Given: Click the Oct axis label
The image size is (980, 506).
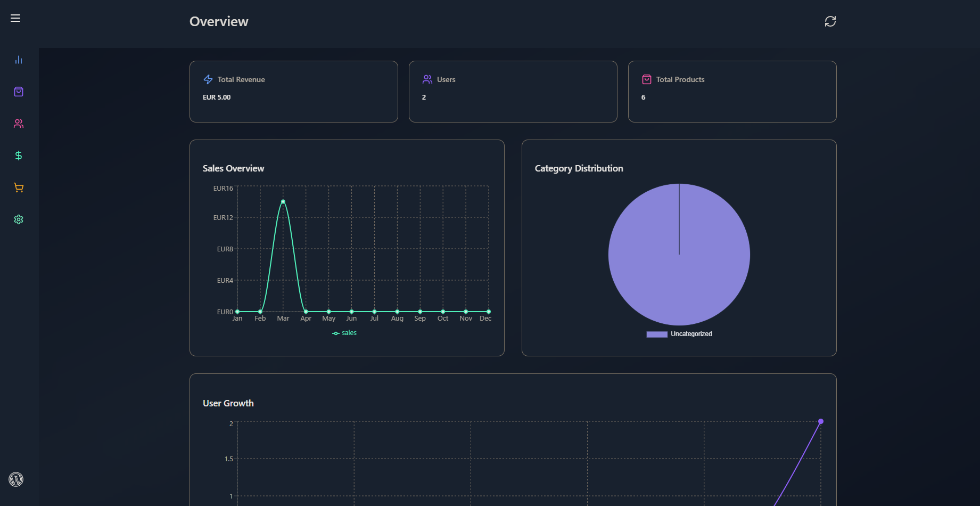Looking at the screenshot, I should click(x=443, y=319).
